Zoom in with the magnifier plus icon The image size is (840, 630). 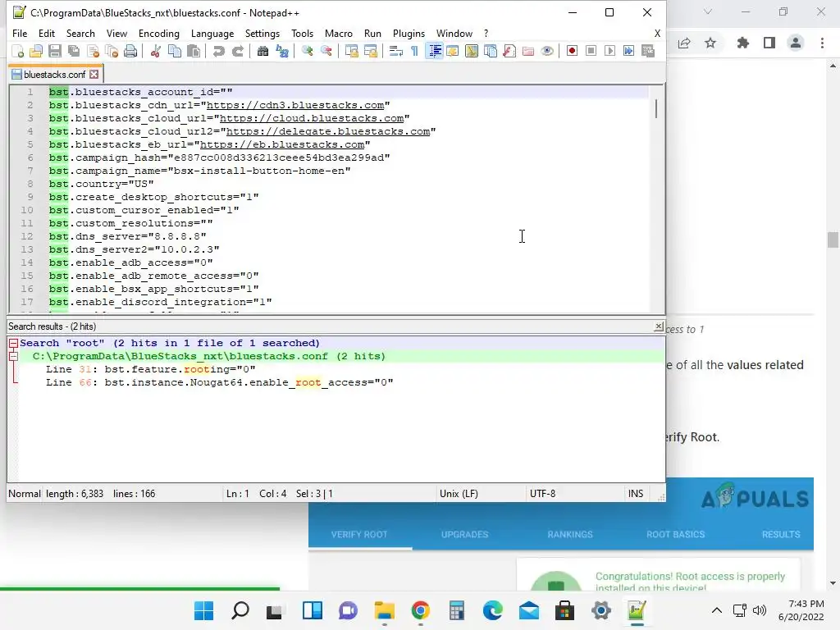(307, 51)
